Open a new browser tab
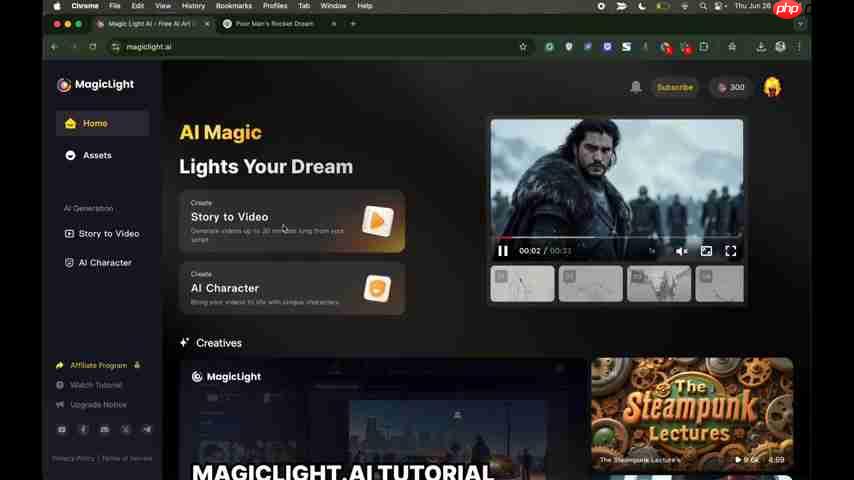Screen dimensions: 854x480 point(353,24)
